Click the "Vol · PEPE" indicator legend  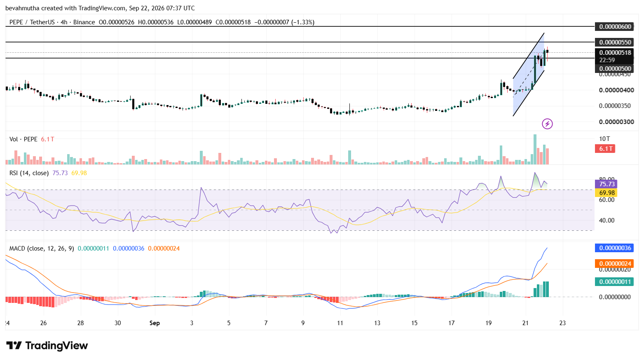(x=23, y=139)
